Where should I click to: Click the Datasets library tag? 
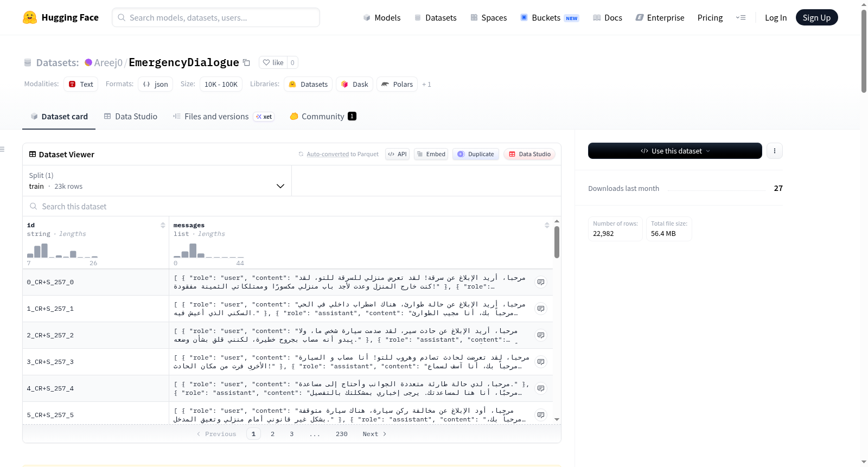tap(308, 84)
